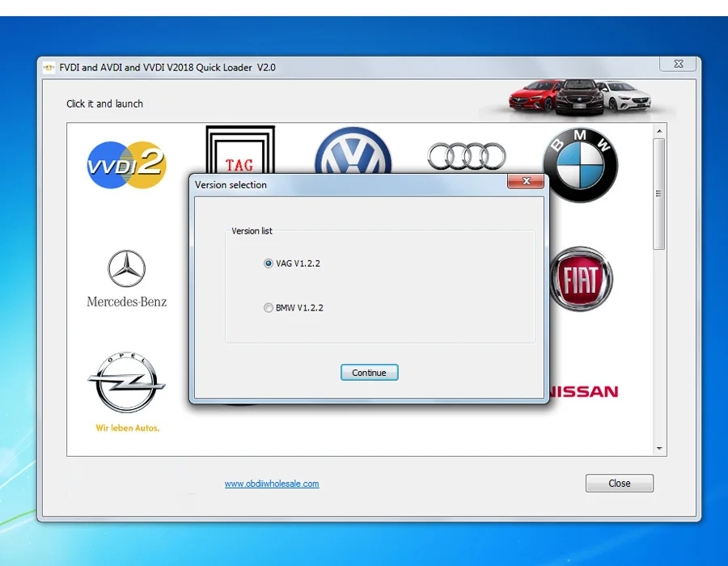Launch the BMW logo icon
The height and width of the screenshot is (566, 728).
(x=580, y=165)
